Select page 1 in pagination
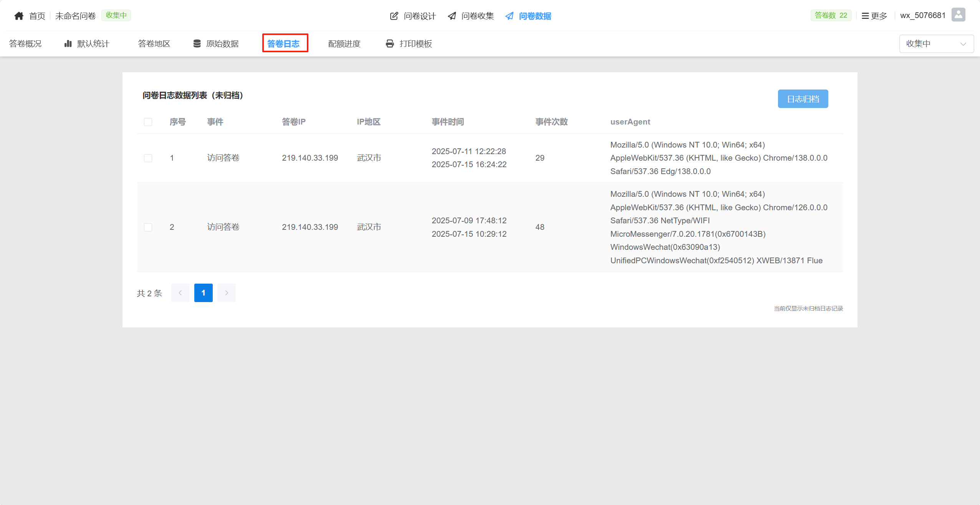 tap(203, 293)
